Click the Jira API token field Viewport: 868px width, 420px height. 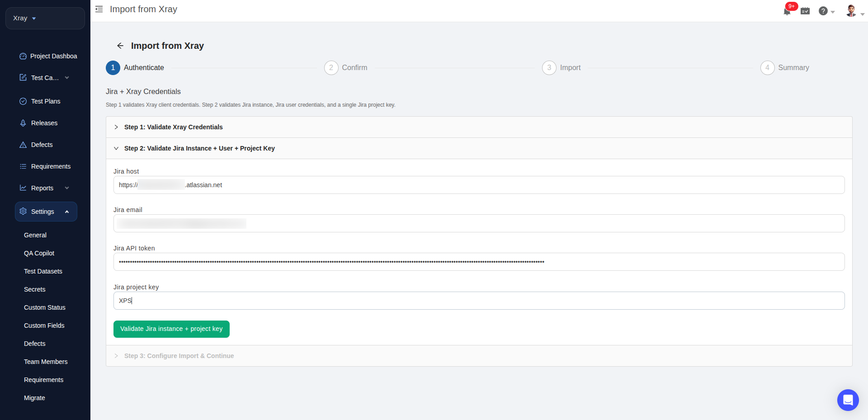click(x=479, y=262)
